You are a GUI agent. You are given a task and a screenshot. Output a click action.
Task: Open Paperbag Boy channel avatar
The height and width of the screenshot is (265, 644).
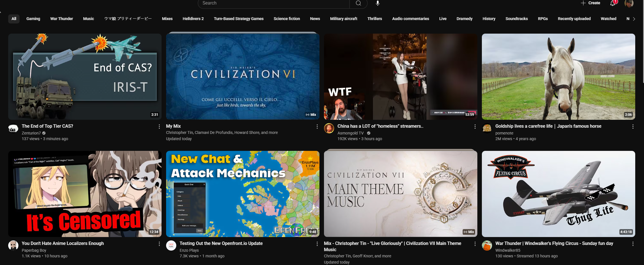click(13, 246)
